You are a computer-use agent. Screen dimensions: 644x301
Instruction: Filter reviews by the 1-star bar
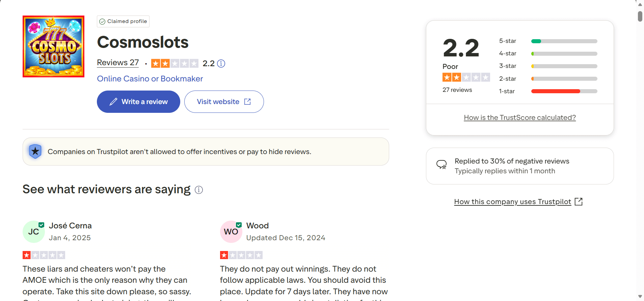click(564, 91)
